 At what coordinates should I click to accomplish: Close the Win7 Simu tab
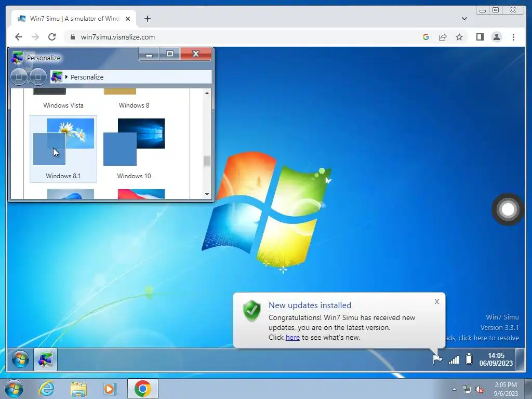pos(128,19)
